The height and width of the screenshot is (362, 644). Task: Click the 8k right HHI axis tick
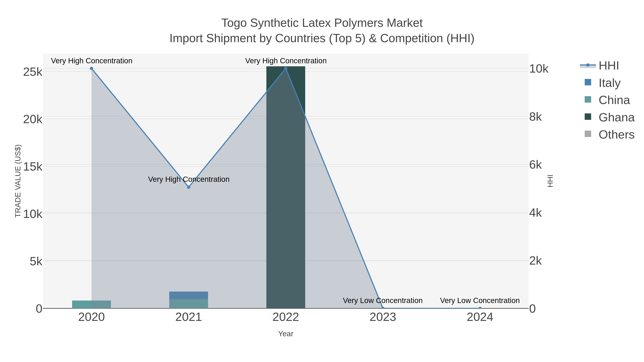pyautogui.click(x=535, y=117)
